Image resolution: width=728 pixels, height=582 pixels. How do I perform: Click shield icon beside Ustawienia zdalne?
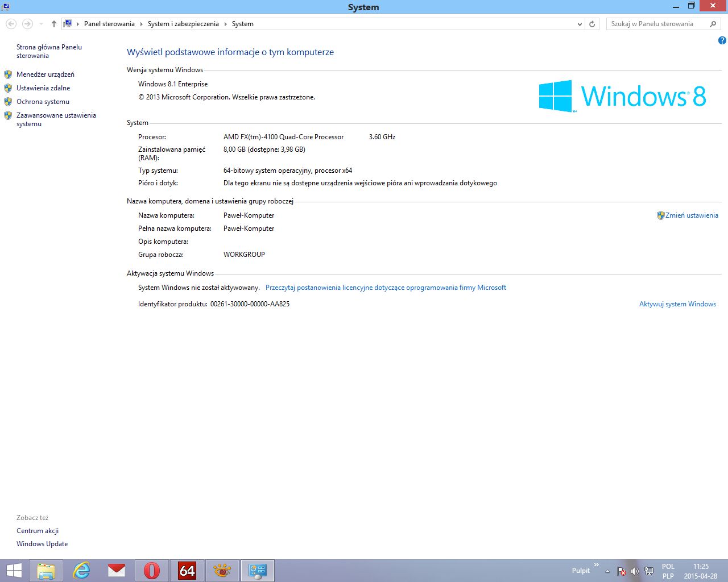tap(8, 88)
